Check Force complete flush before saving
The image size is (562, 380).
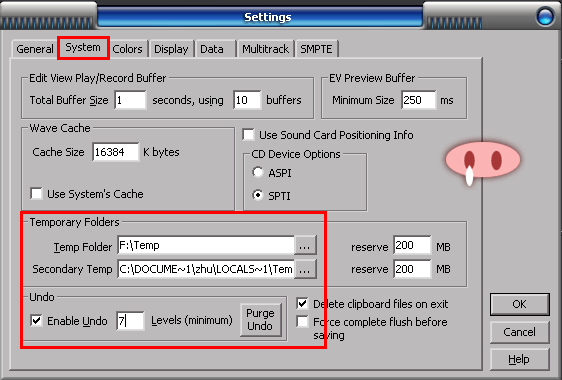pos(303,322)
